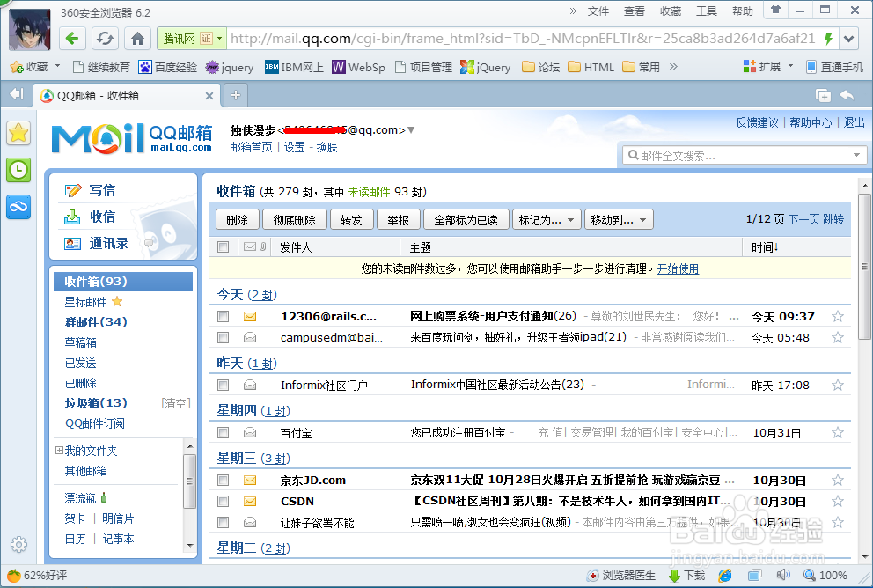Screen dimensions: 873x588
Task: Adjust page zoom via 100% control
Action: click(x=826, y=574)
